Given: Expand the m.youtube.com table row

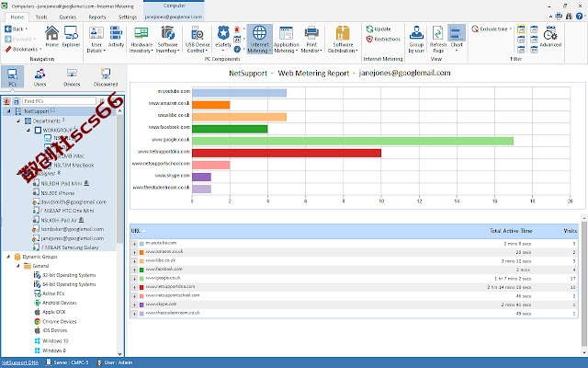Looking at the screenshot, I should (x=134, y=244).
